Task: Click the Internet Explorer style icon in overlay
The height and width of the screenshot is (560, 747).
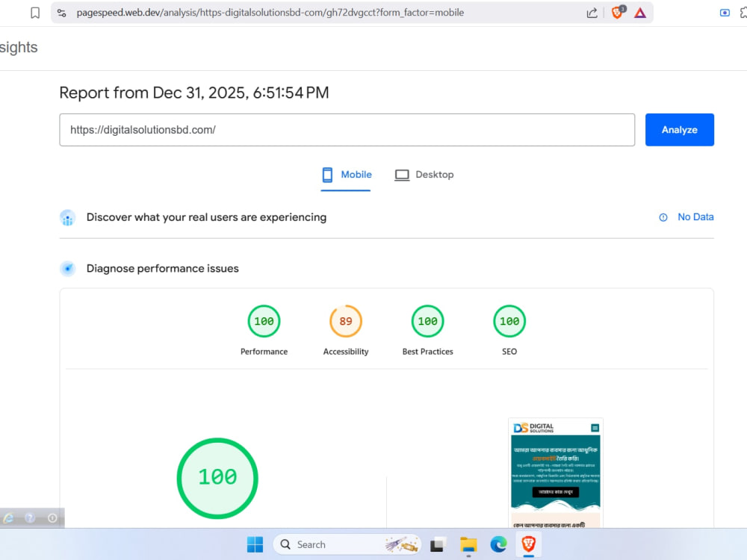Action: (8, 518)
